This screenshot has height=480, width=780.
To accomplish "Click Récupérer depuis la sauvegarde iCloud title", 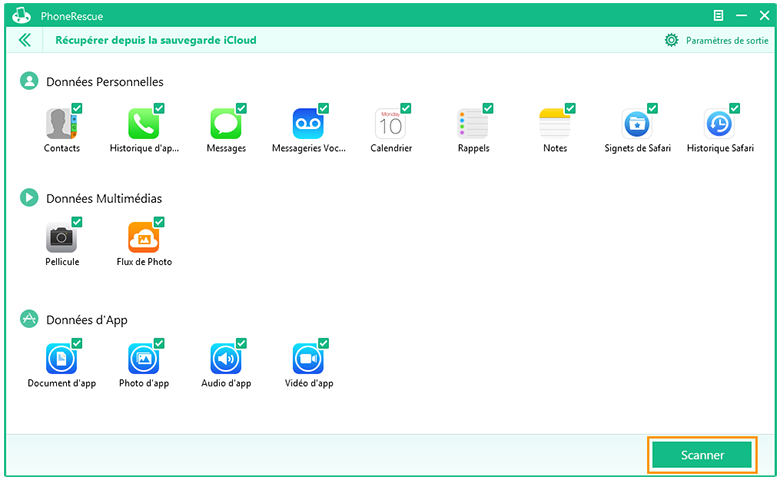I will (x=156, y=40).
